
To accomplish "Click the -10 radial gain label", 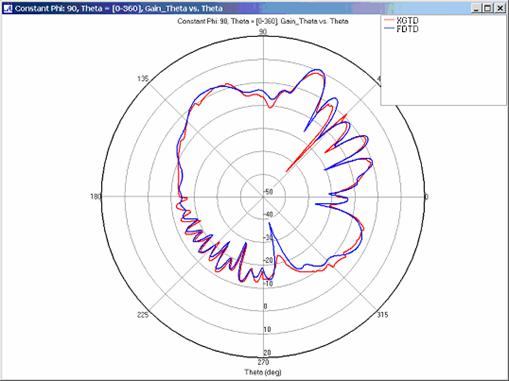I will pyautogui.click(x=269, y=283).
